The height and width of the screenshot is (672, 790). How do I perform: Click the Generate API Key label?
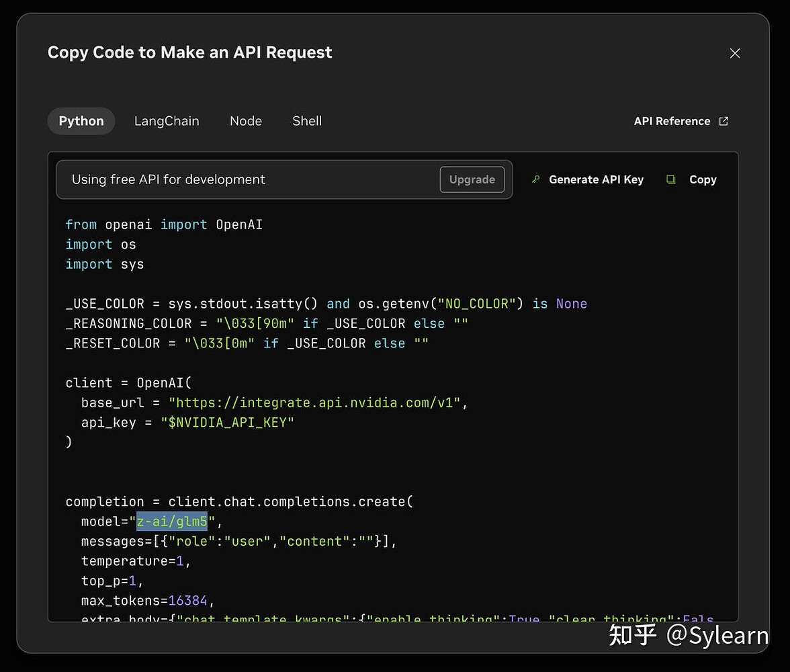(596, 179)
